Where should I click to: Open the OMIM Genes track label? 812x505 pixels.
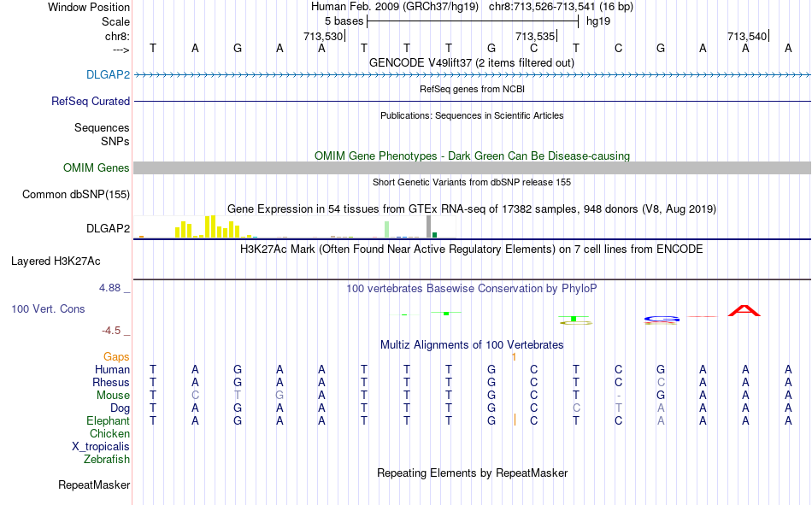pos(96,167)
